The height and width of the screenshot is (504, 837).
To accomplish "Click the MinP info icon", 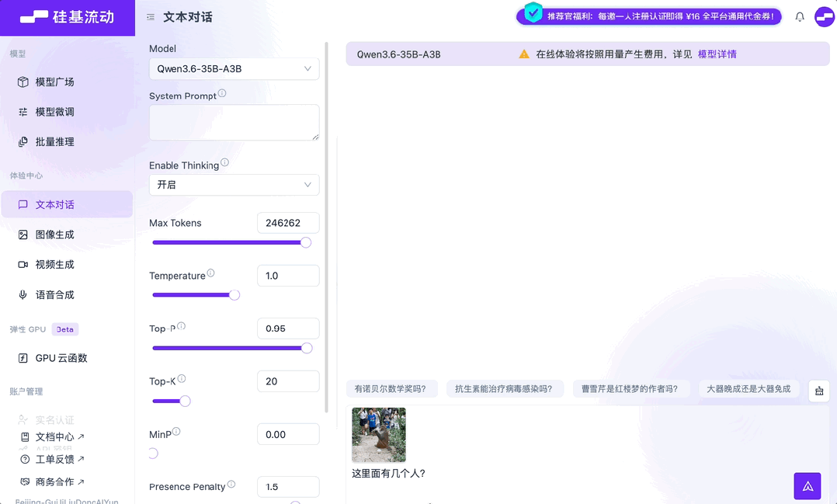I will (176, 432).
